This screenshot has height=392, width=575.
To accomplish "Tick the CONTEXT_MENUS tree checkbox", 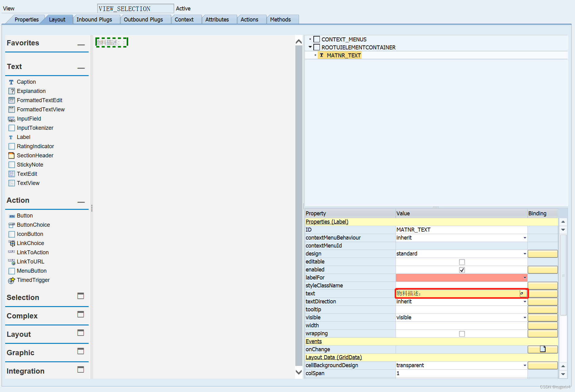I will point(317,39).
